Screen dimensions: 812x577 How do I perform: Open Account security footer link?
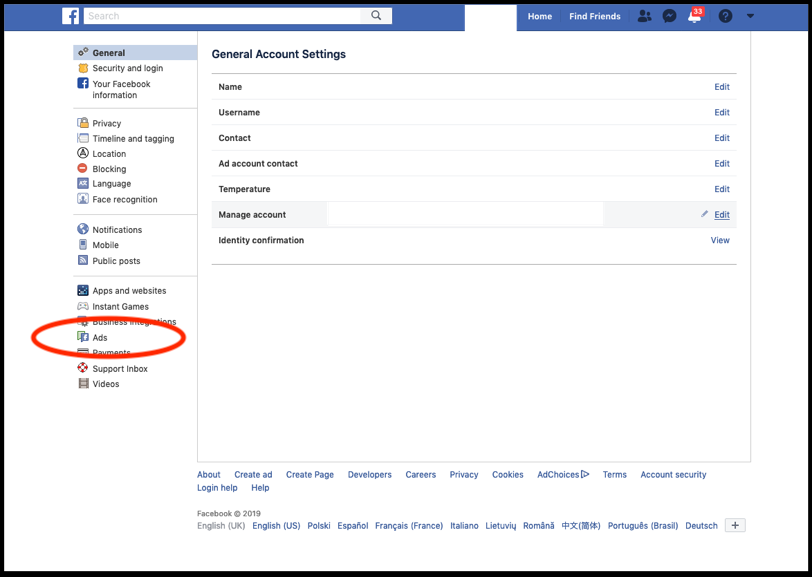pos(673,474)
